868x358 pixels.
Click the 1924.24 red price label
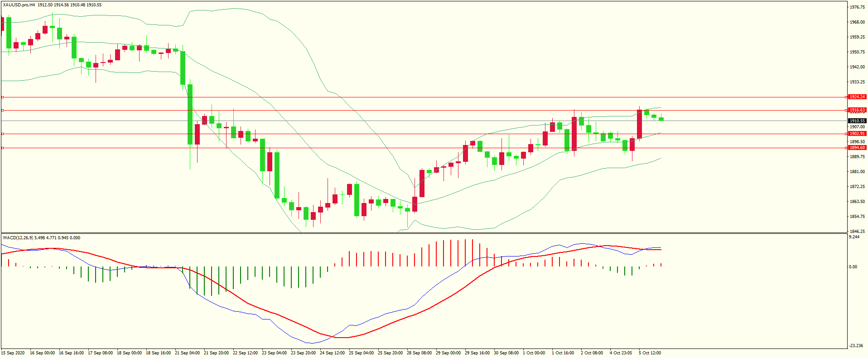coord(857,97)
